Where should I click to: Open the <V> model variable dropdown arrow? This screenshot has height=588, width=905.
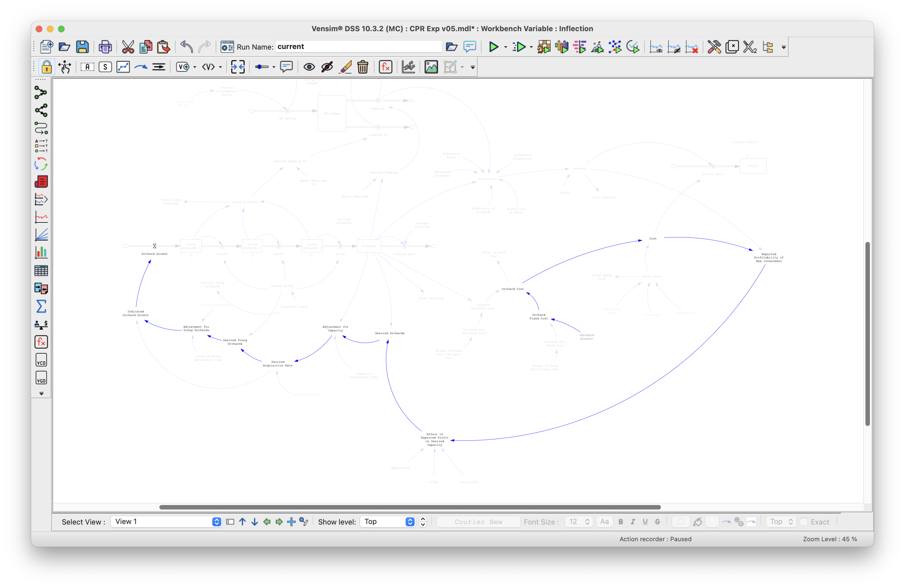(x=220, y=67)
